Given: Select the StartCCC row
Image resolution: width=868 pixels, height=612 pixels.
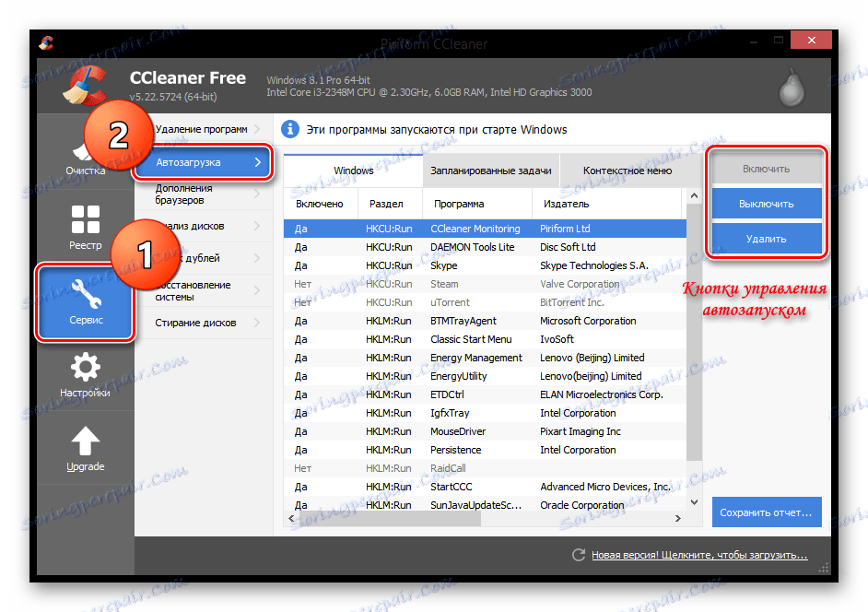Looking at the screenshot, I should [485, 487].
